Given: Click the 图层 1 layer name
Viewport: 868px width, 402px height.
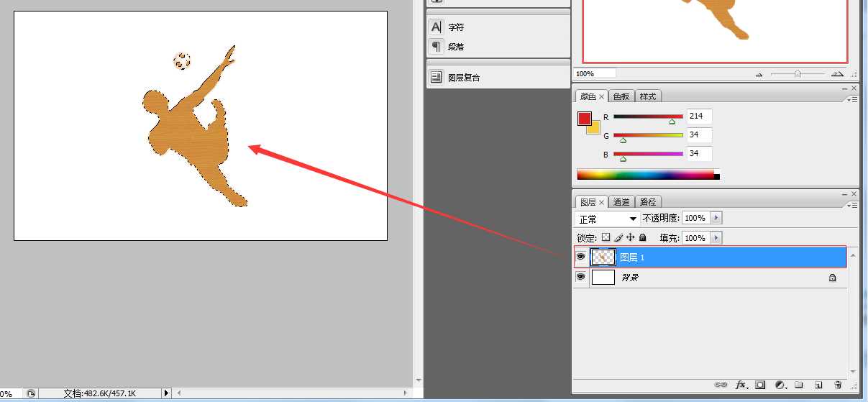Looking at the screenshot, I should (632, 257).
